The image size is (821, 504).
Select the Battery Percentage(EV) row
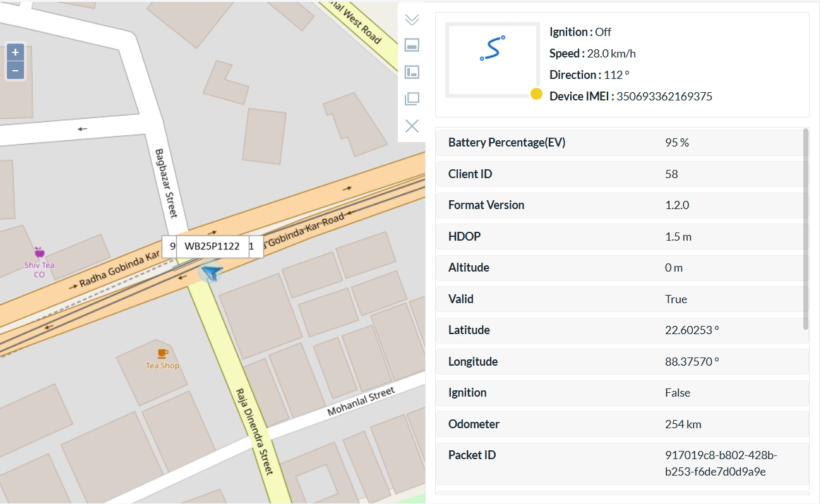point(621,143)
